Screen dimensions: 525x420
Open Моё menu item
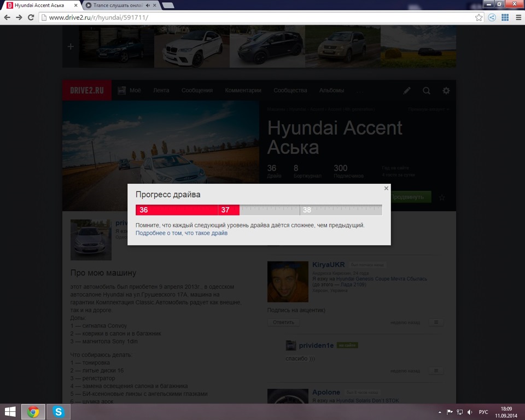[129, 90]
